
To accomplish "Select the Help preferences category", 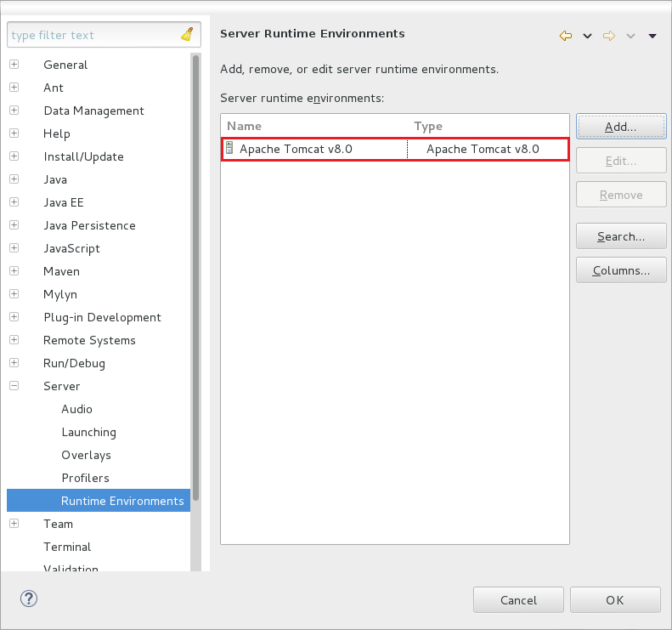I will 57,133.
